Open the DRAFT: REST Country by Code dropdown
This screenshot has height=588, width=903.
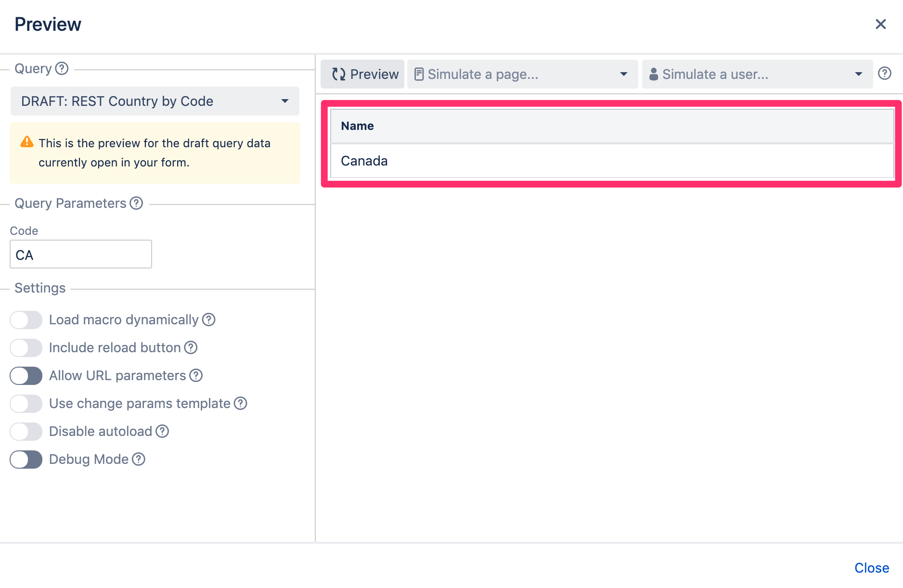click(x=155, y=101)
